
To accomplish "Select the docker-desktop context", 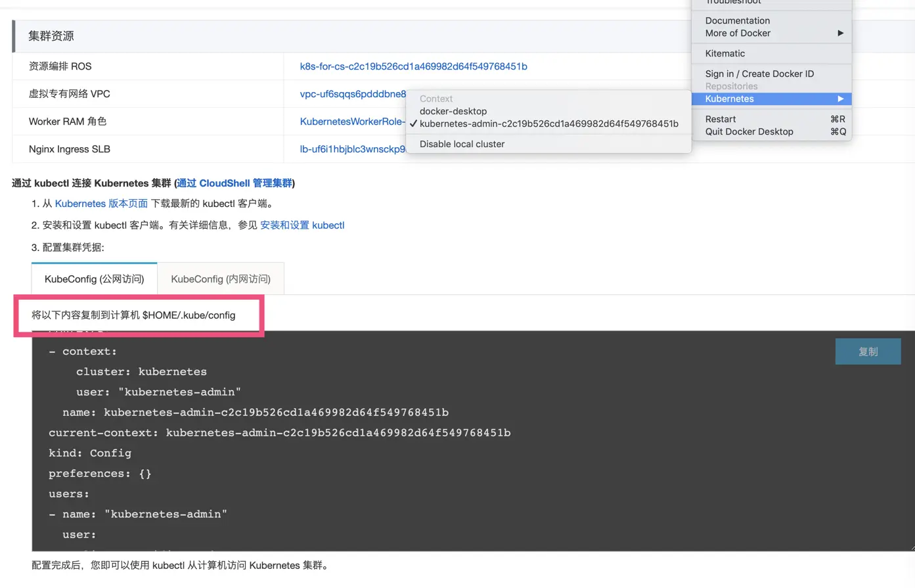I will pos(453,111).
